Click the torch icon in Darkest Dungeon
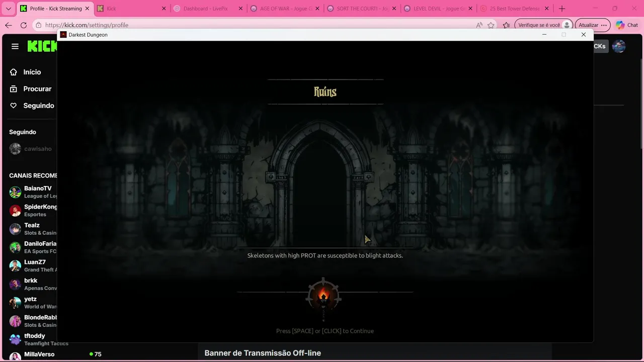The width and height of the screenshot is (644, 362). click(x=324, y=298)
